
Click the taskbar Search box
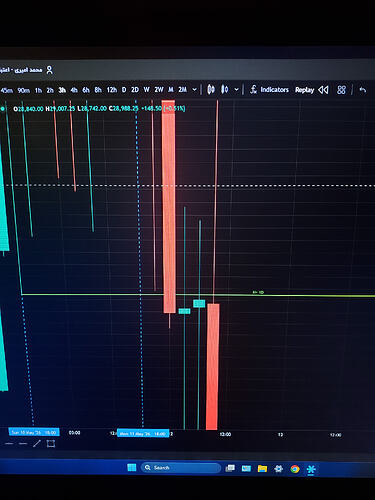181,468
